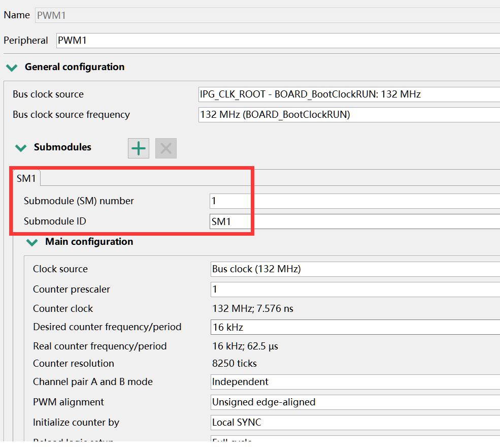Collapse the Main configuration section

[x=32, y=242]
